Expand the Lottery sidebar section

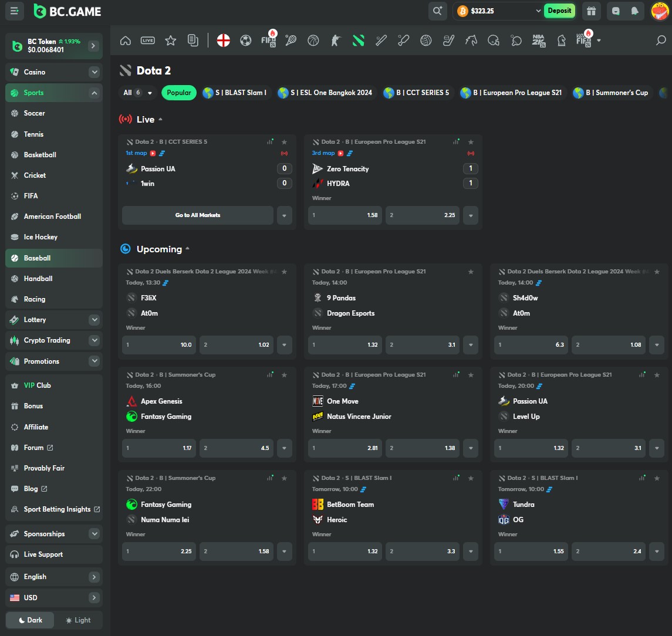(x=94, y=320)
